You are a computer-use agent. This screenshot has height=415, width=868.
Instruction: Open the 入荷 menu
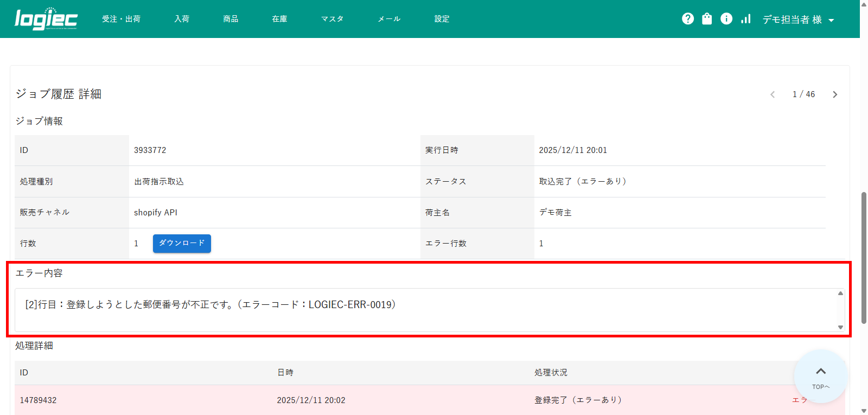coord(182,19)
